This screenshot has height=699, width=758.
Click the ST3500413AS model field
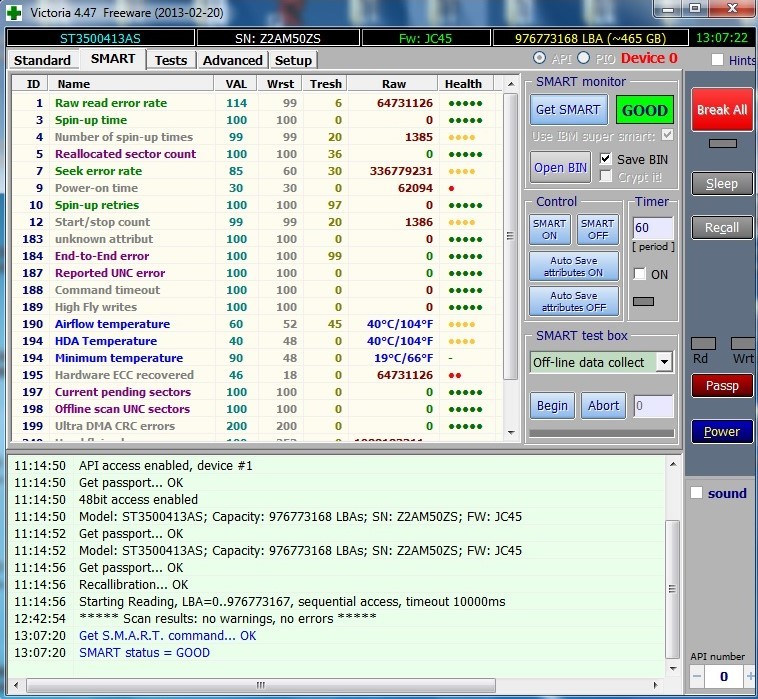tap(100, 38)
